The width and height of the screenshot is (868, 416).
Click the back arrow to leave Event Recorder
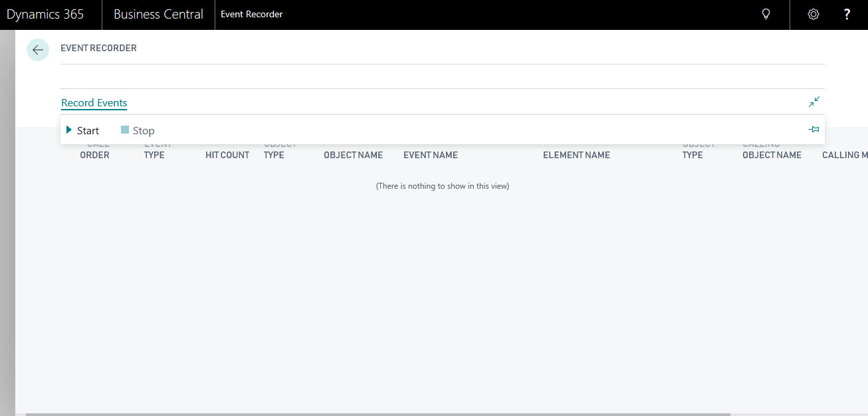(38, 49)
